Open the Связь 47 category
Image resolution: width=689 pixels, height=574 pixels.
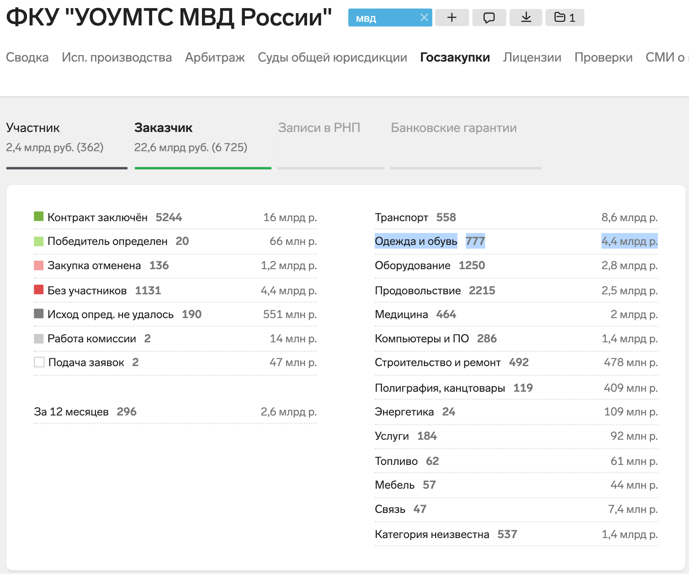[516, 509]
